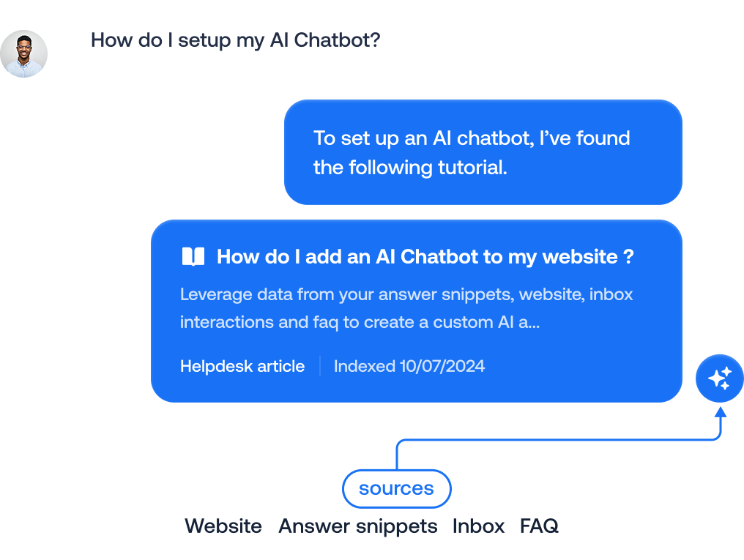Click the article description starting 'Leverage data from'

coord(406,295)
